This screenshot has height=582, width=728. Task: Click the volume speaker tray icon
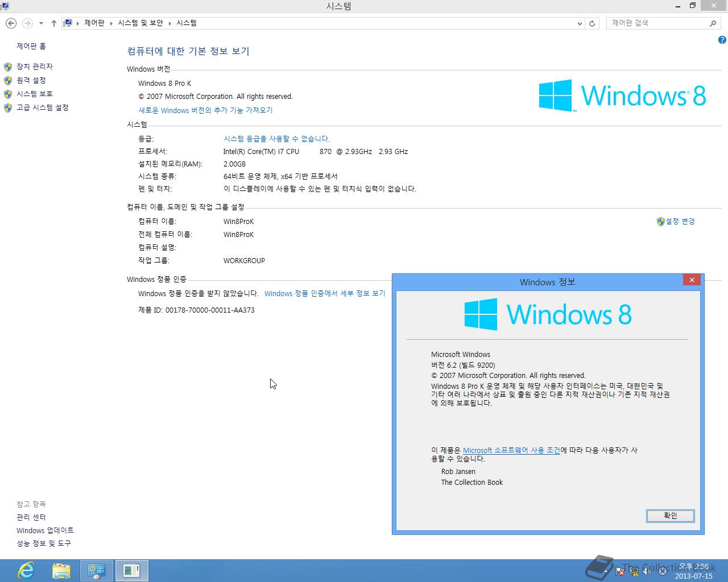(647, 571)
